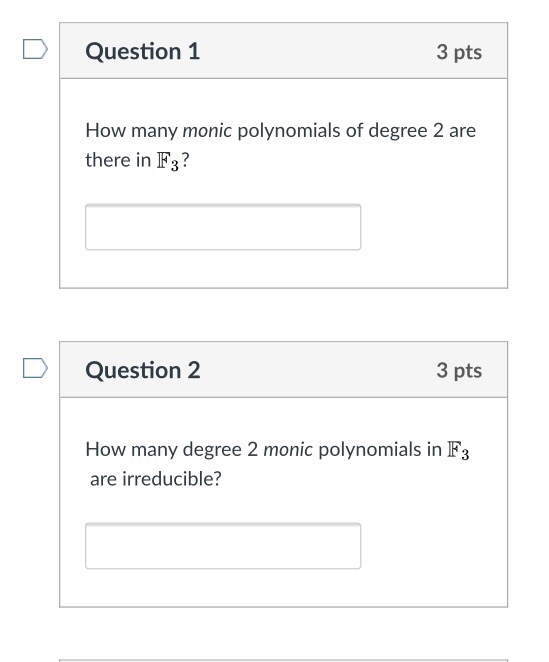The height and width of the screenshot is (662, 549).
Task: Click the gray header bar of Question 2
Action: pyautogui.click(x=283, y=369)
